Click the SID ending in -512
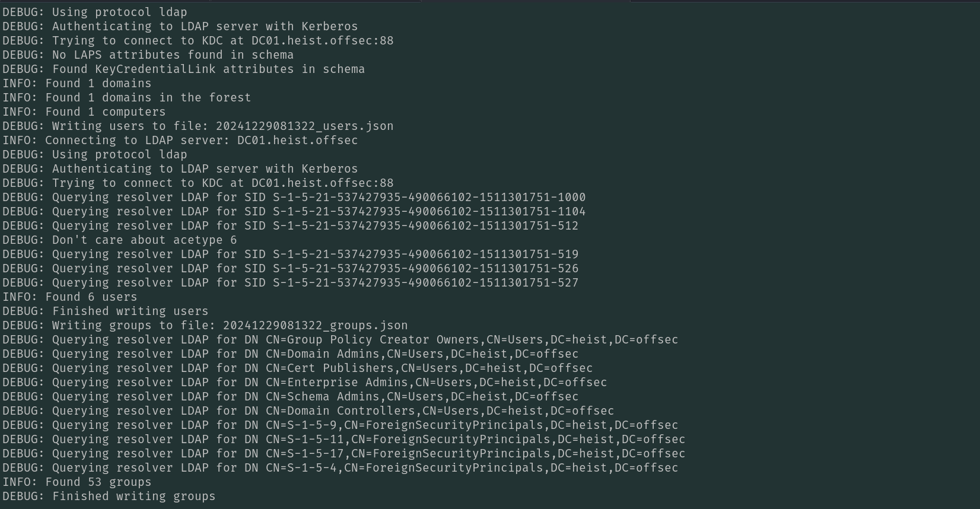The height and width of the screenshot is (509, 980). (x=425, y=226)
